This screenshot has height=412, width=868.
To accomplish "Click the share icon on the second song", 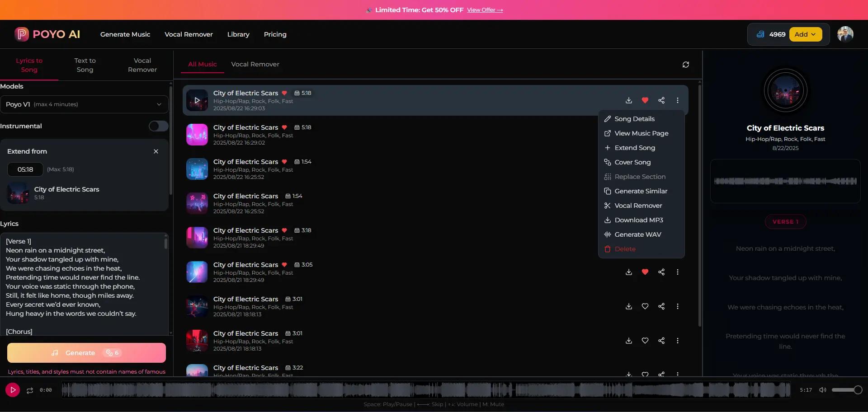I will click(x=661, y=135).
